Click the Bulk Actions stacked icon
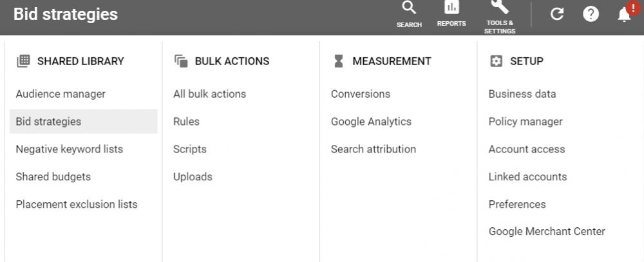This screenshot has width=644, height=262. tap(180, 61)
